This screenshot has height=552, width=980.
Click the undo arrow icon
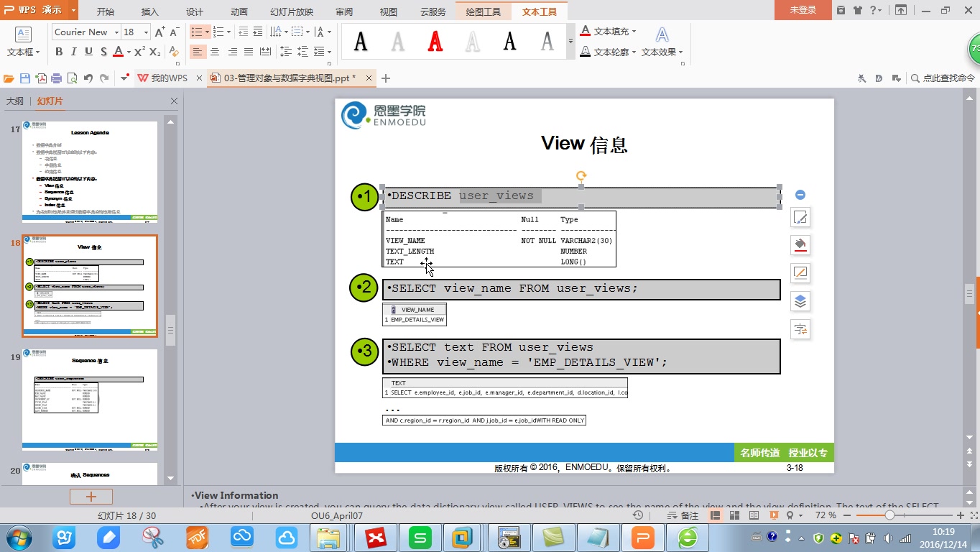click(88, 78)
